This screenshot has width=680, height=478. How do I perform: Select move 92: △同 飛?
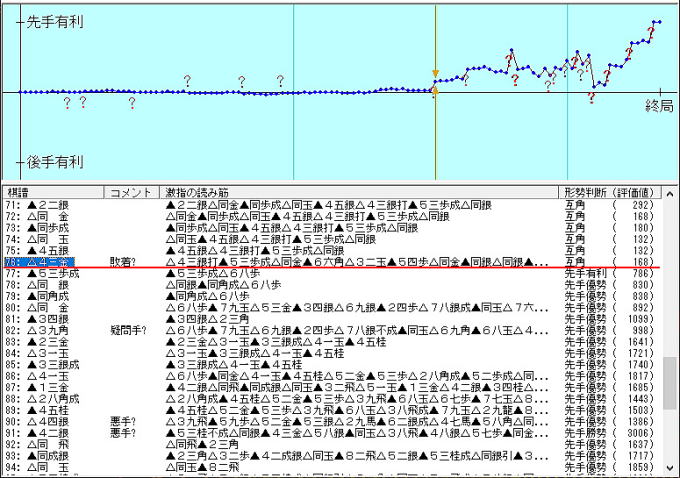(38, 445)
